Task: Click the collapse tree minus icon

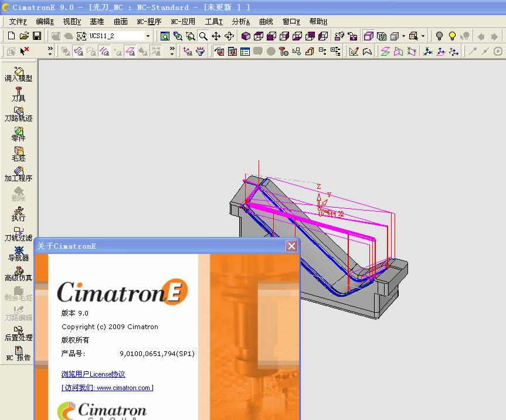Action: click(322, 52)
